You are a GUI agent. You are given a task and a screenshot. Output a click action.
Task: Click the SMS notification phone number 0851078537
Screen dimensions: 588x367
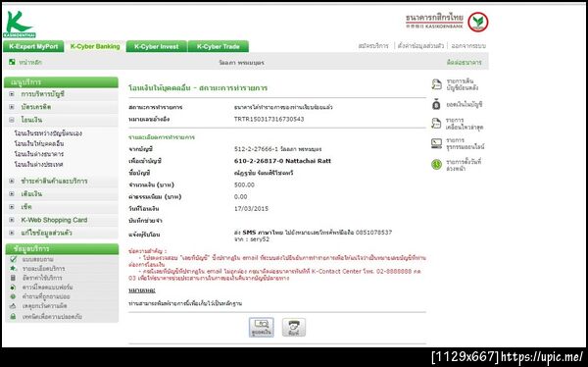tap(373, 233)
